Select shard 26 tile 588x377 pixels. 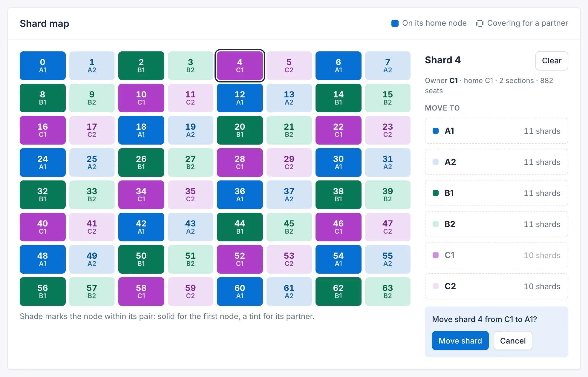pos(141,163)
